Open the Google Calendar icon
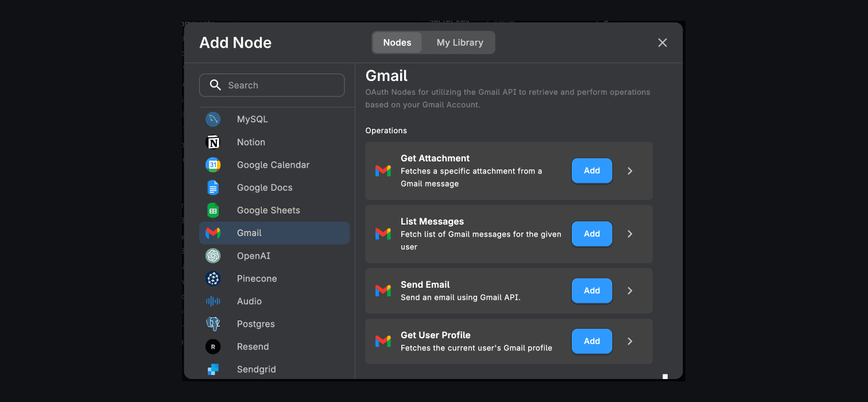868x402 pixels. pos(213,165)
